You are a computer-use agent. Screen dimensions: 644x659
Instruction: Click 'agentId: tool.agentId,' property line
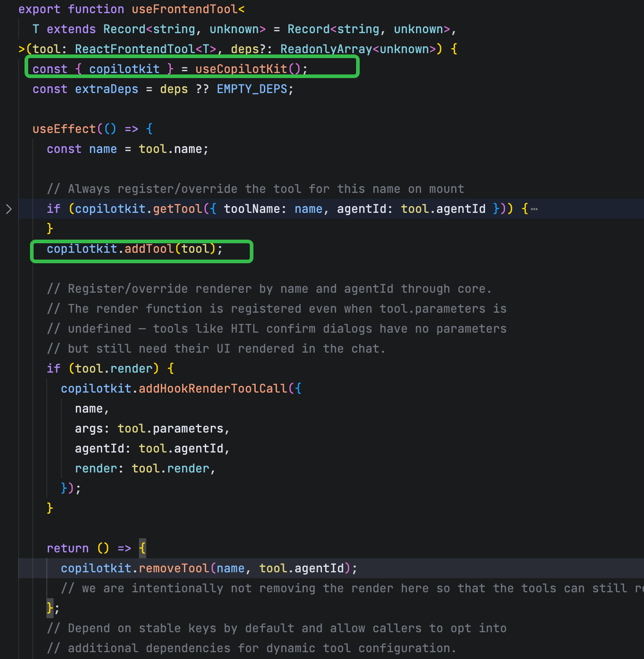point(153,448)
